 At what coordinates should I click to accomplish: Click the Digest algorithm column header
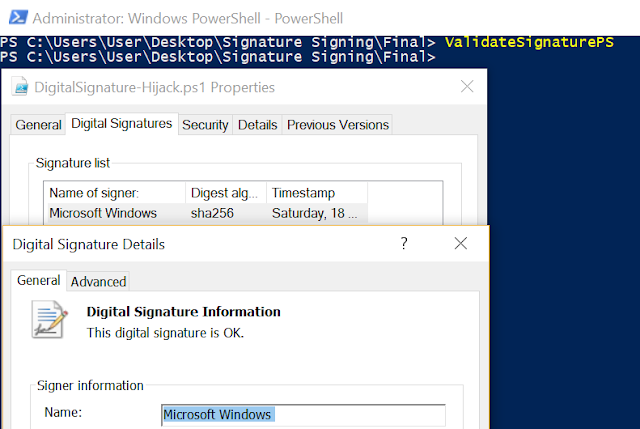pos(227,193)
